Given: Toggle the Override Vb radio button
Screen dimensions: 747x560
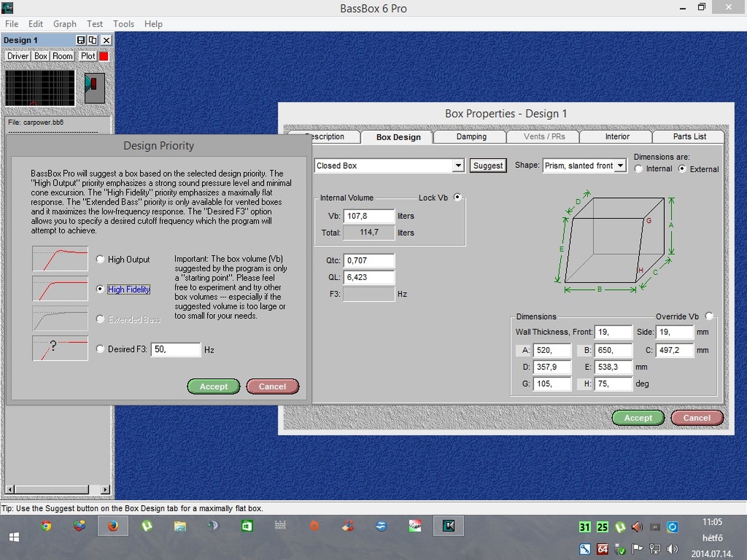Looking at the screenshot, I should (709, 316).
